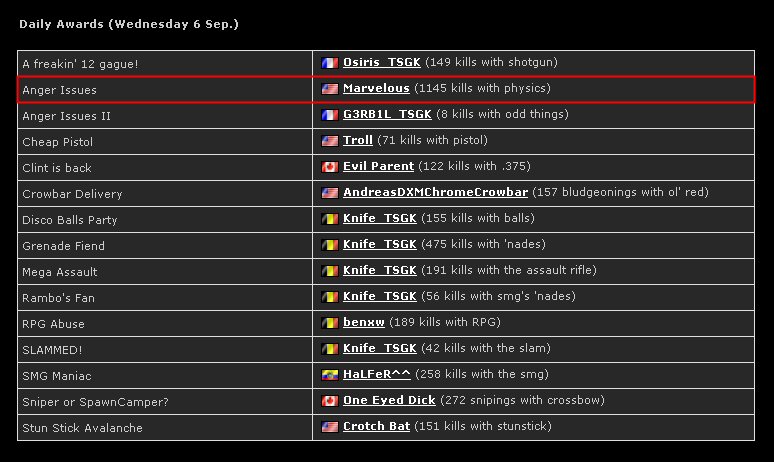
Task: Click the US flag beside AndreasDXMChromeCrowbar
Action: coord(329,193)
